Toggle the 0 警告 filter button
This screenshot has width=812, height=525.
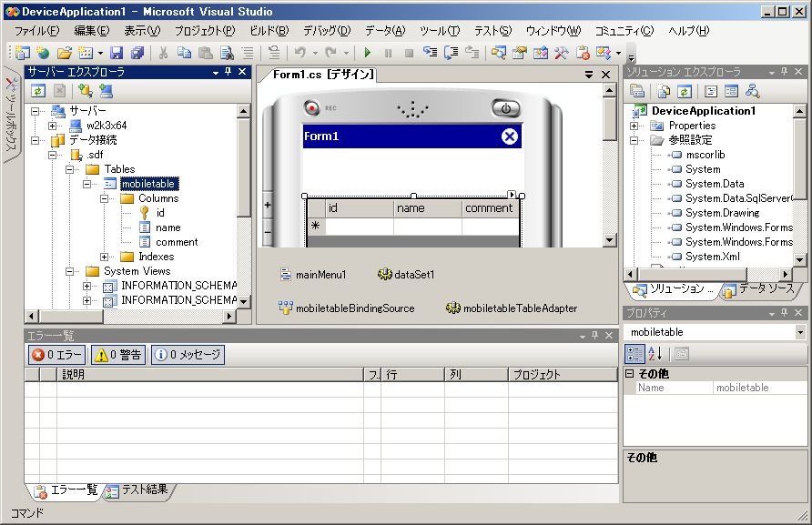118,355
